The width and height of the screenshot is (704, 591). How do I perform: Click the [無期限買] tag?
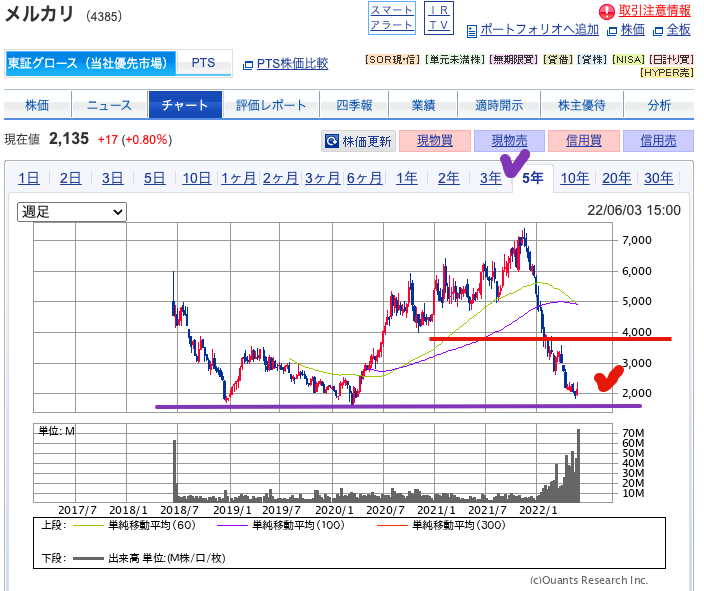click(x=513, y=60)
